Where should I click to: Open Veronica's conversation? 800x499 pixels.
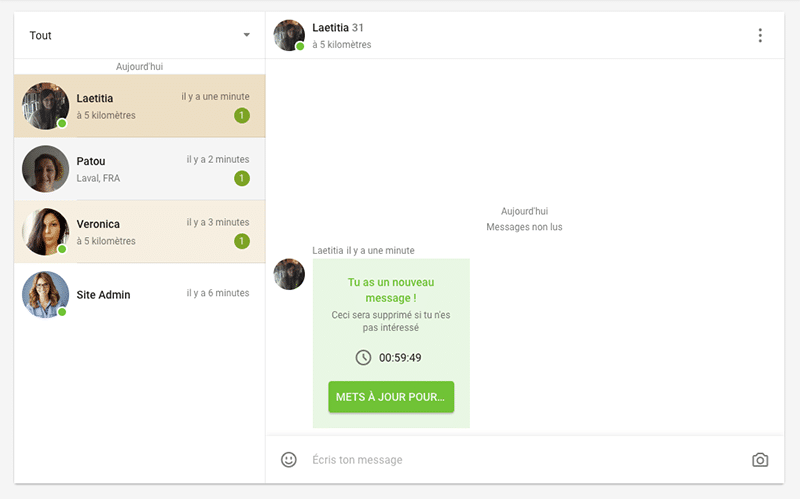click(140, 231)
